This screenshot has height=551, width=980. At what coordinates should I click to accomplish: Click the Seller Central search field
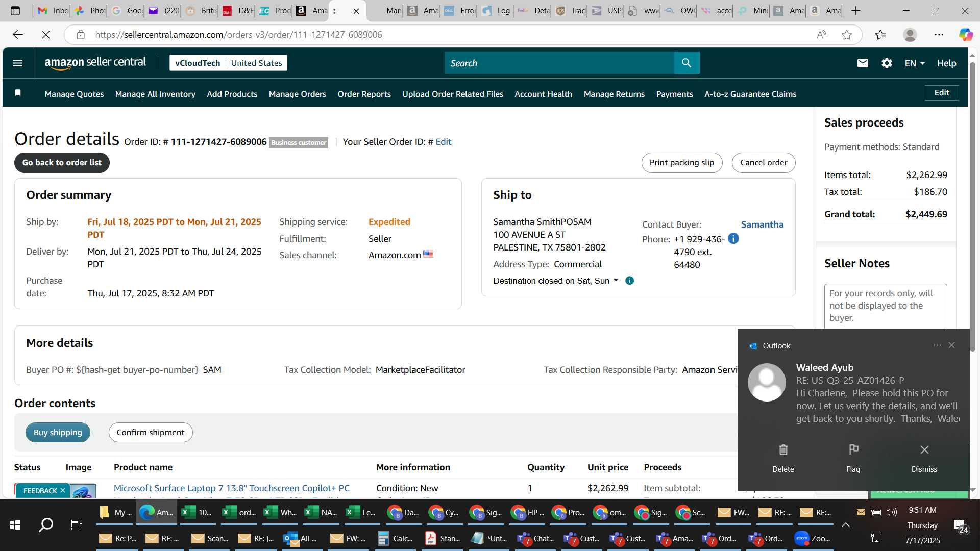pos(559,63)
